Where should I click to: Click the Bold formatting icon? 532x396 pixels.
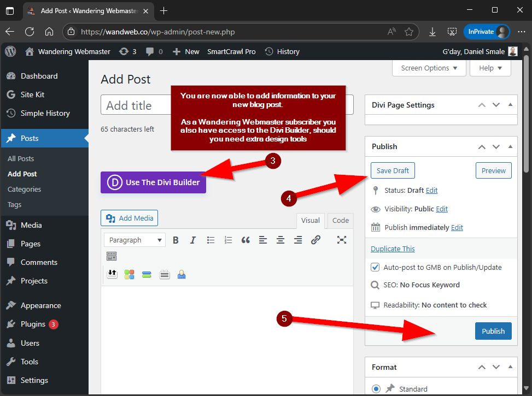(x=176, y=240)
